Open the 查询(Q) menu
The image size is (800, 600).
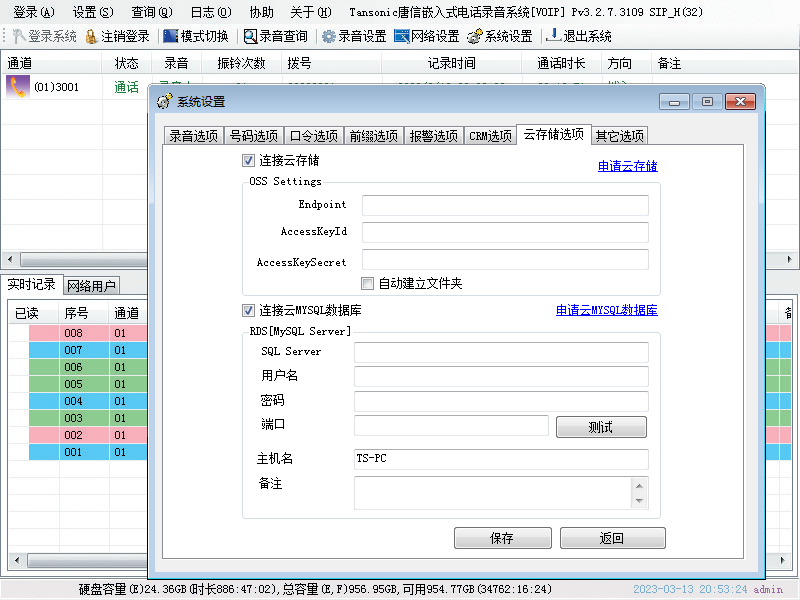point(152,12)
